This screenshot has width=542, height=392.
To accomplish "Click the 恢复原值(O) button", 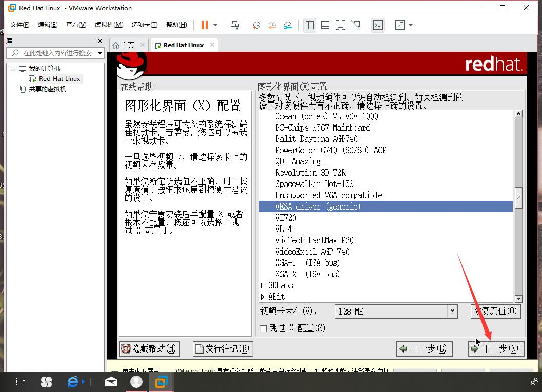I will click(x=495, y=312).
